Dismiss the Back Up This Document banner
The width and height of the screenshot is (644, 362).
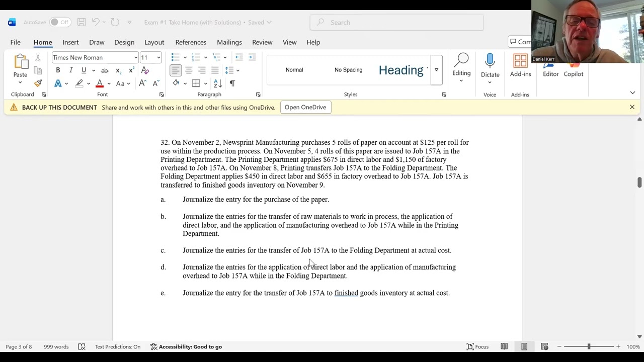632,107
